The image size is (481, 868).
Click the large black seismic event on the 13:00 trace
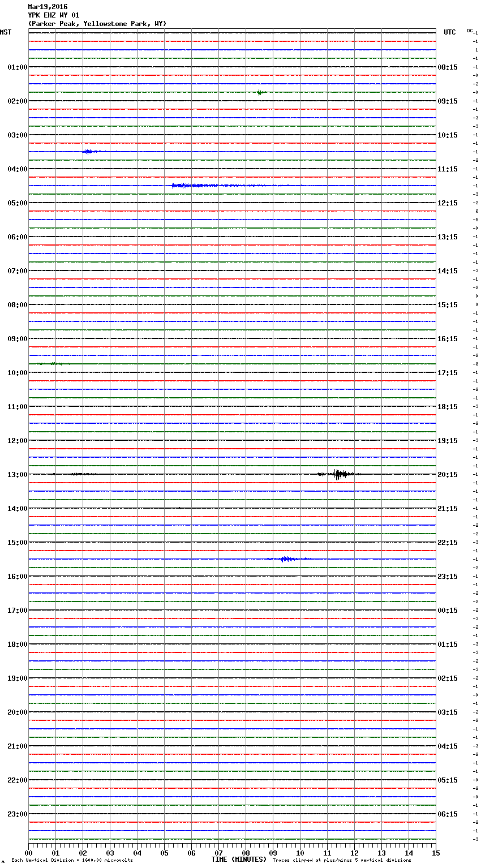(338, 474)
